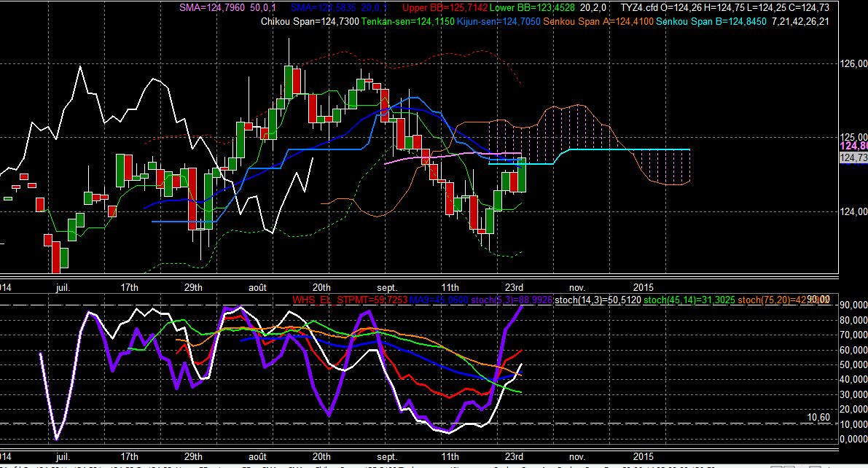Click the Bollinger parameters 20,2,0

tap(593, 8)
